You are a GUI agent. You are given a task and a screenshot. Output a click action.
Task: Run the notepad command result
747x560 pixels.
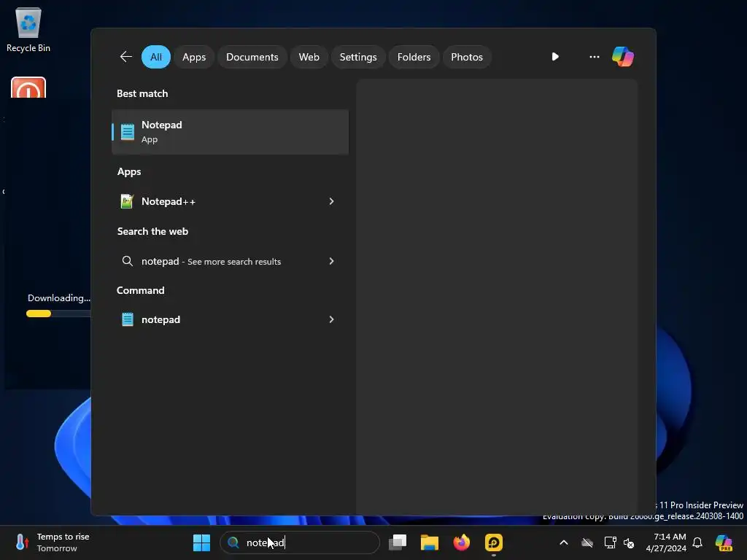[x=230, y=319]
